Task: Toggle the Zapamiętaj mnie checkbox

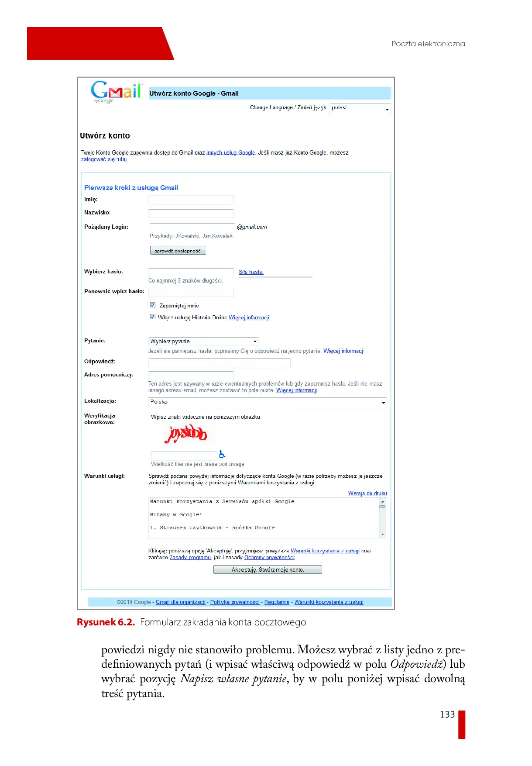Action: tap(153, 305)
